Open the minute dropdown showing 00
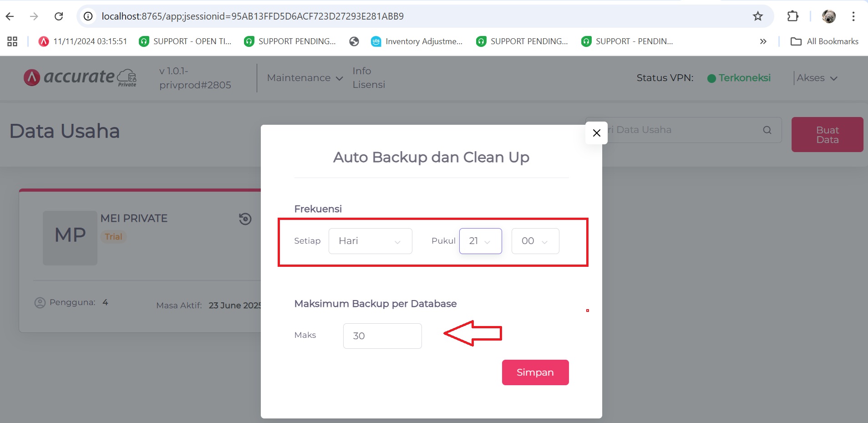 tap(535, 241)
